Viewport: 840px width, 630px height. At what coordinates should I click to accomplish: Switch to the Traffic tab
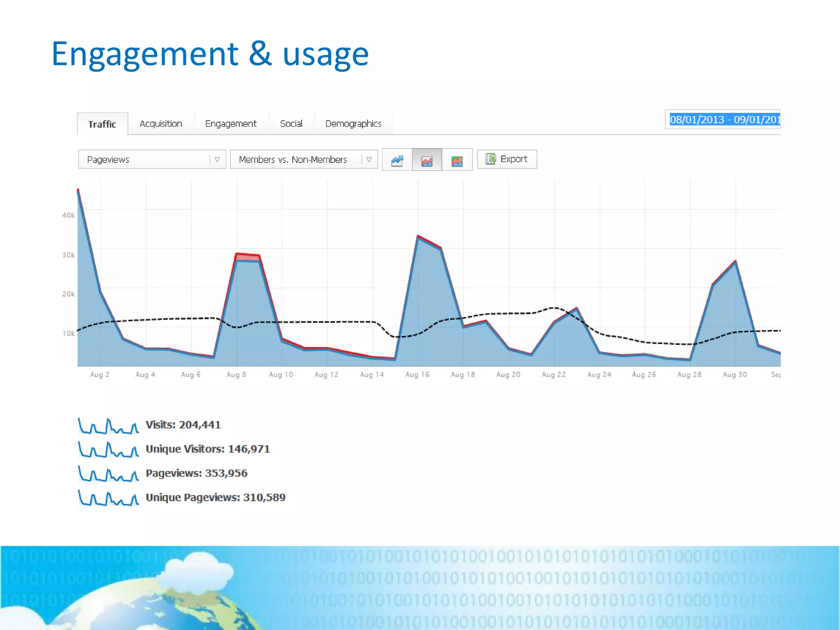[102, 124]
